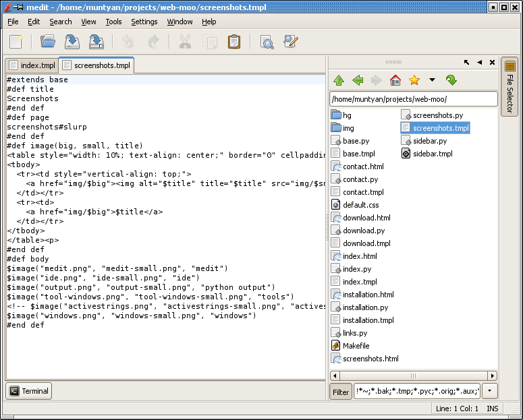Hide the file selector pane with arrow
523x420 pixels.
pos(479,63)
